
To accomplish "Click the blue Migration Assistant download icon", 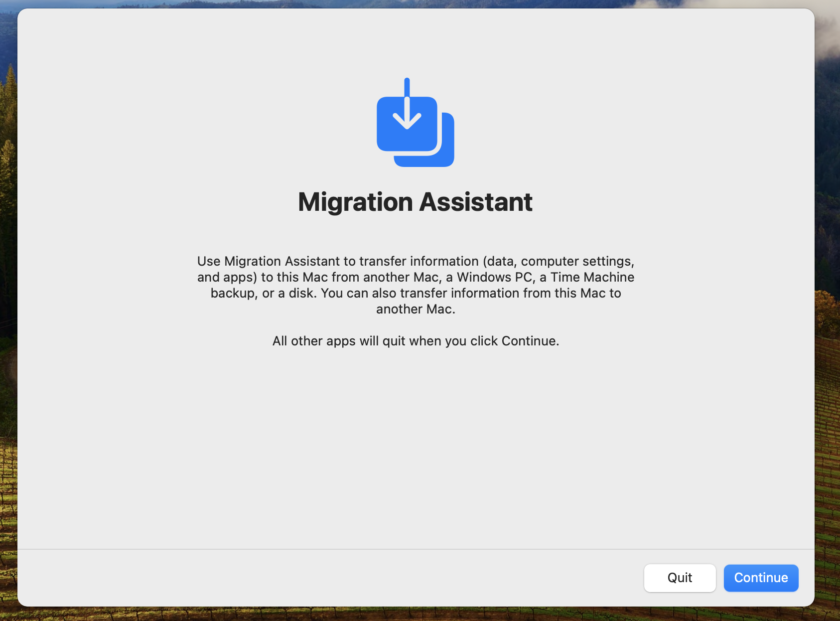I will pos(416,122).
